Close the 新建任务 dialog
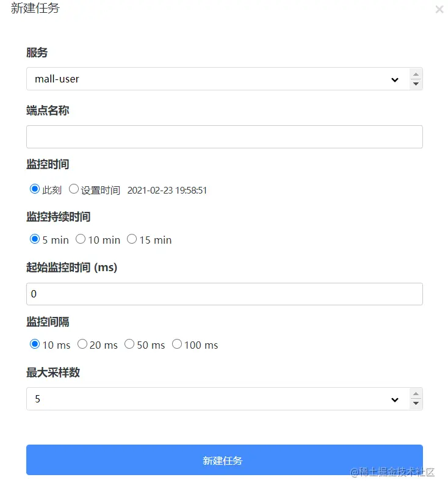 pyautogui.click(x=439, y=9)
